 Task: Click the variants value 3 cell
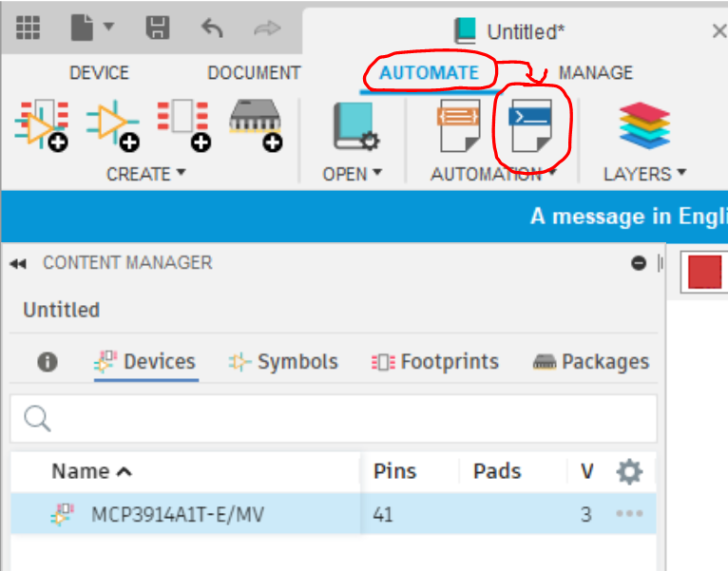[586, 514]
